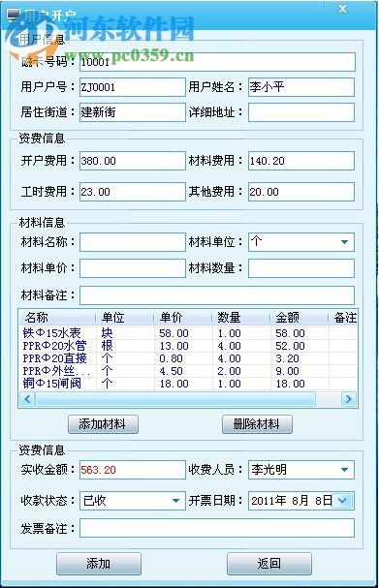
Task: Click the 返回 button
Action: 269,563
